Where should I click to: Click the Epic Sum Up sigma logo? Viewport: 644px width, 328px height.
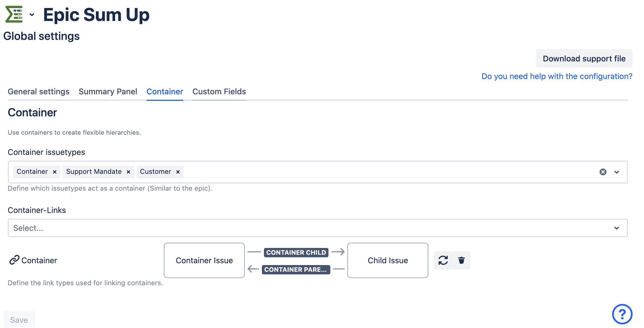[14, 15]
